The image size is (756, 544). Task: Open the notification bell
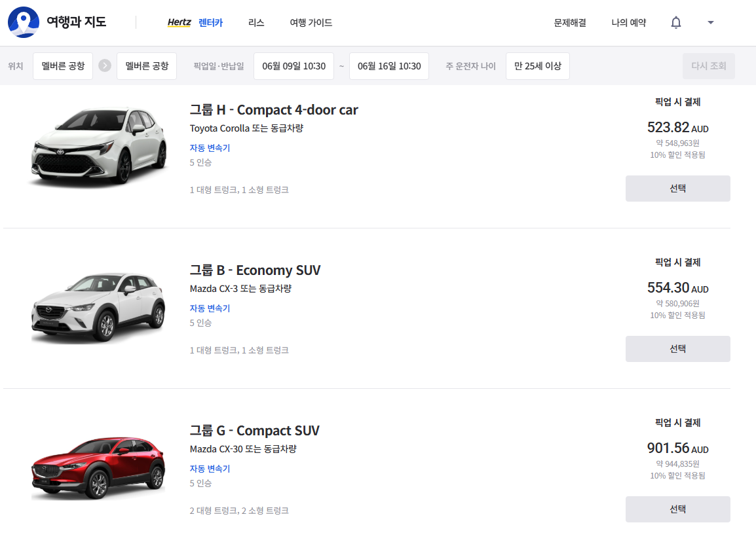point(676,23)
